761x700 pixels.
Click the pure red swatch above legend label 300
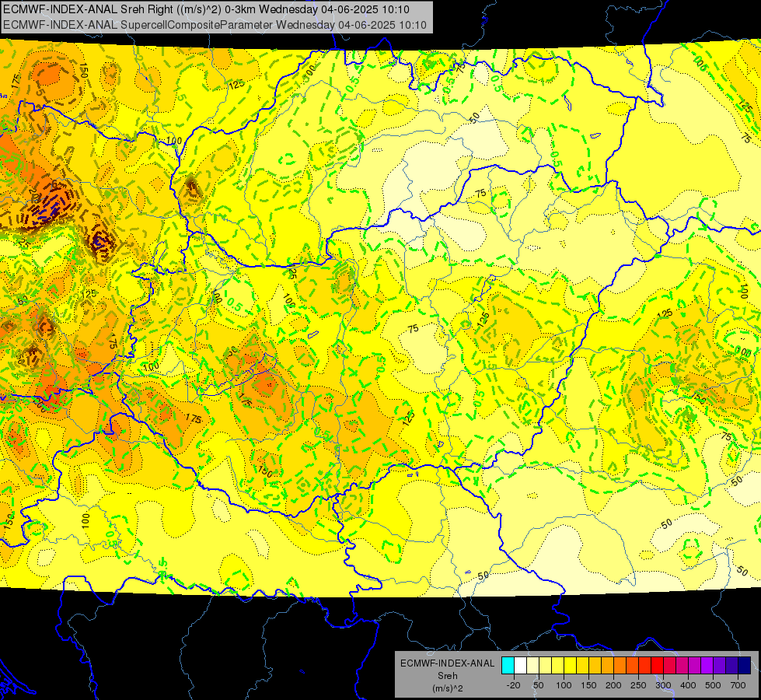tap(657, 665)
